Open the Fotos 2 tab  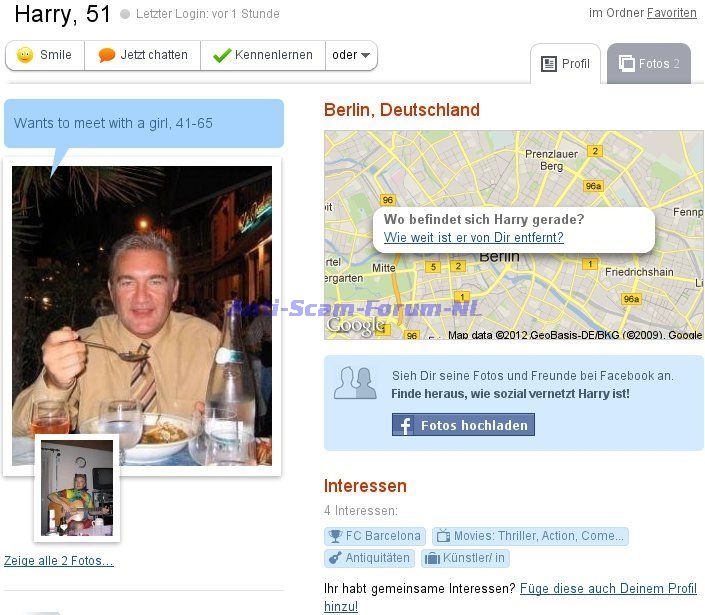coord(649,64)
